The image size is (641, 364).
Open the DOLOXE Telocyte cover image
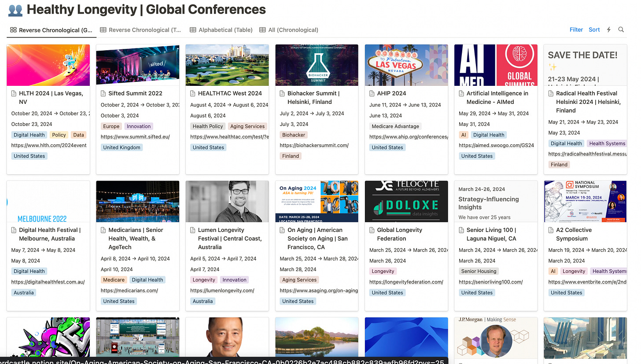(406, 202)
